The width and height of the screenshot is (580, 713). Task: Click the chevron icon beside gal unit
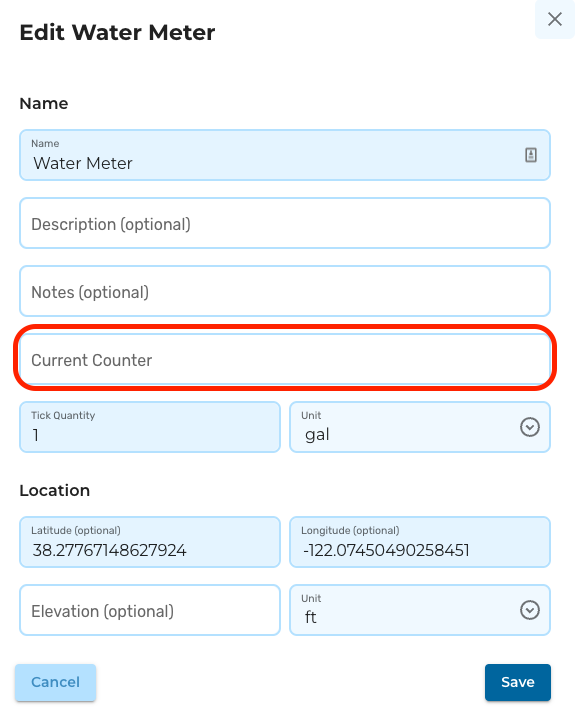tap(530, 427)
